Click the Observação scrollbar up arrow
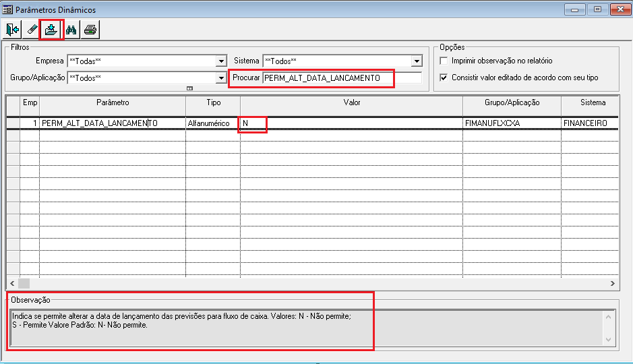633x364 pixels. [608, 317]
